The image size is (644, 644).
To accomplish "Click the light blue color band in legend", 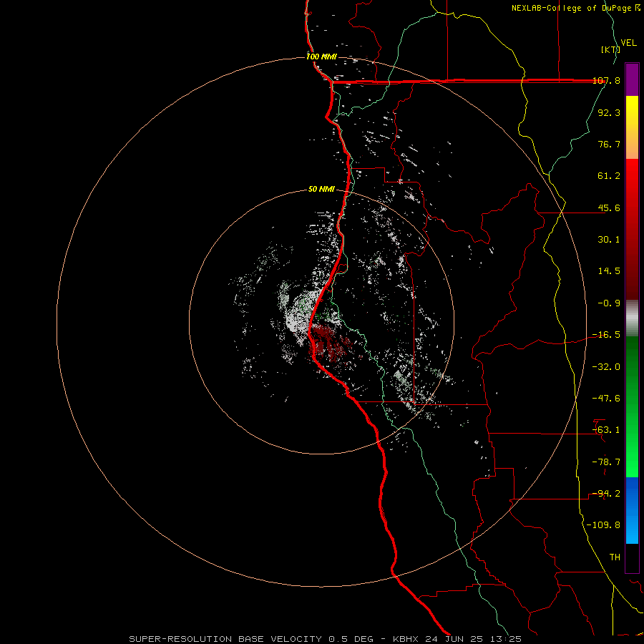I will point(632,510).
